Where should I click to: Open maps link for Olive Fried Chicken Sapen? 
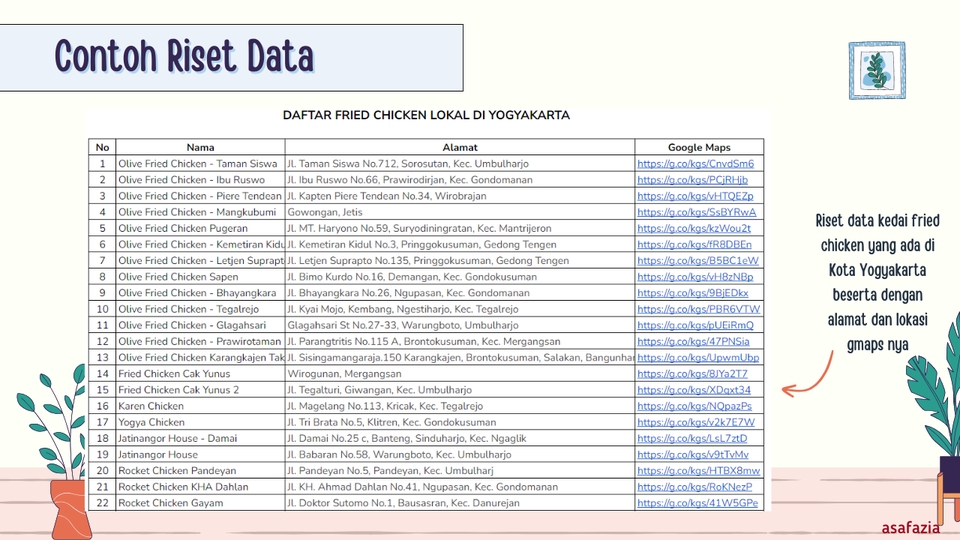[696, 277]
